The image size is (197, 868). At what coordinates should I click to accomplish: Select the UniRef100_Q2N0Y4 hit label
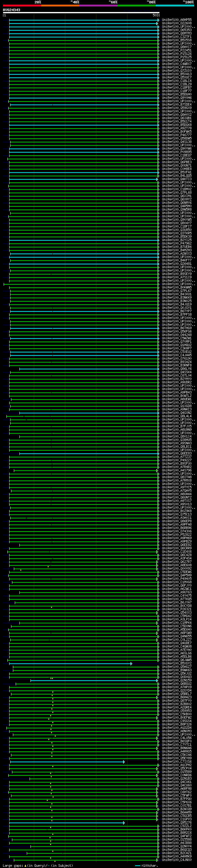point(177,846)
